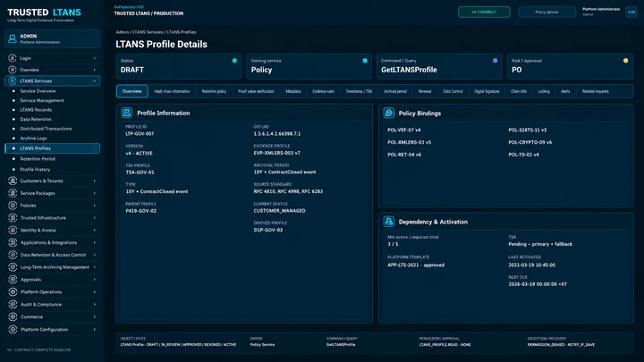Click the V4 CONTRACT button
The image size is (644, 362).
click(x=484, y=12)
